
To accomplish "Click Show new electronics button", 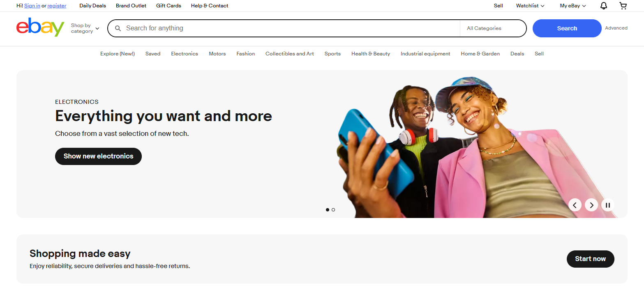I will coord(98,156).
